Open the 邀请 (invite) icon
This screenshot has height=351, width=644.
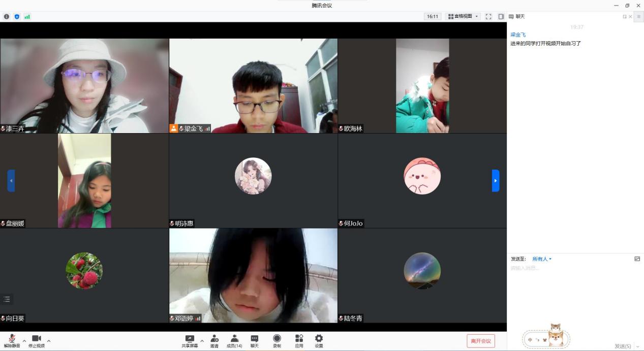coord(214,341)
